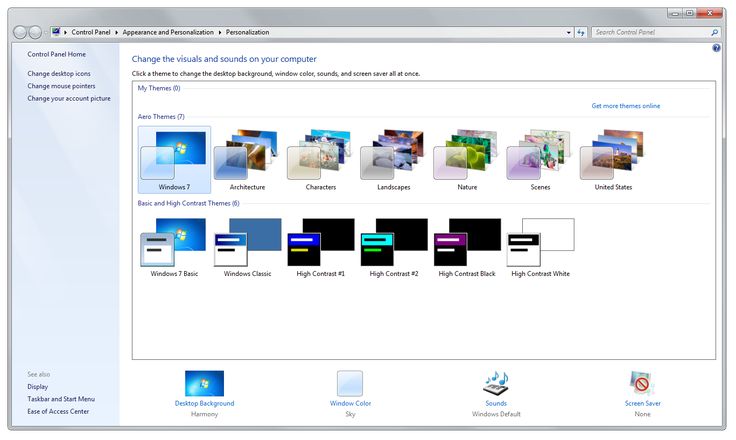Screen dimensions: 736x440
Task: Apply High Contrast #2 theme
Action: (394, 247)
